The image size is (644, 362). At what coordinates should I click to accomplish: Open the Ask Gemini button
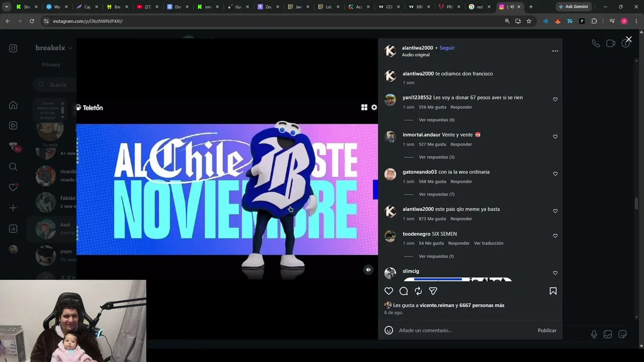pos(573,7)
